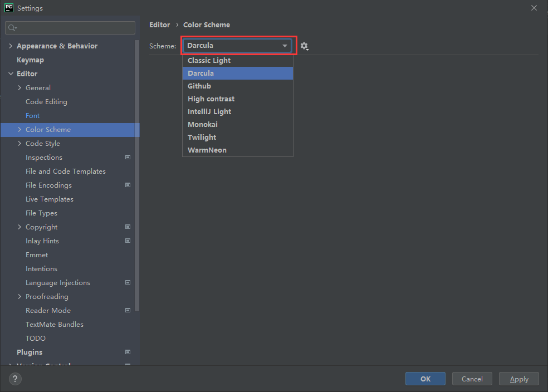Expand the Appearance & Behavior section
548x392 pixels.
point(11,46)
